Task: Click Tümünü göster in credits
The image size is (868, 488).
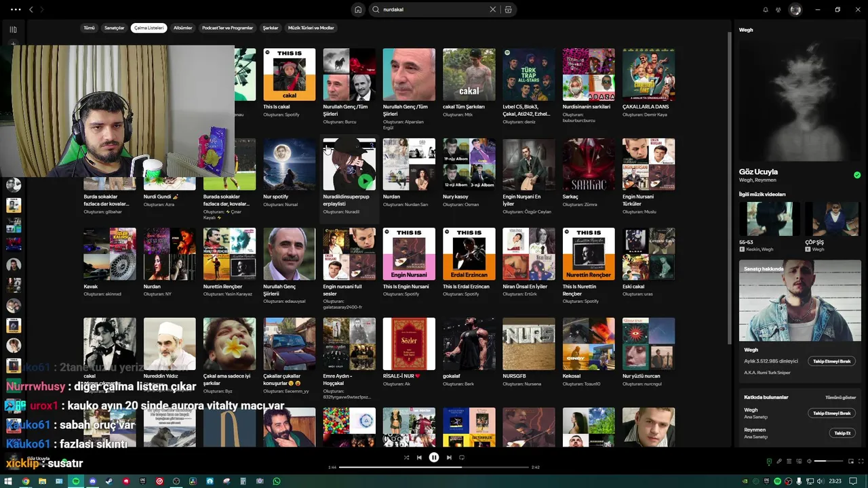Action: (x=840, y=397)
